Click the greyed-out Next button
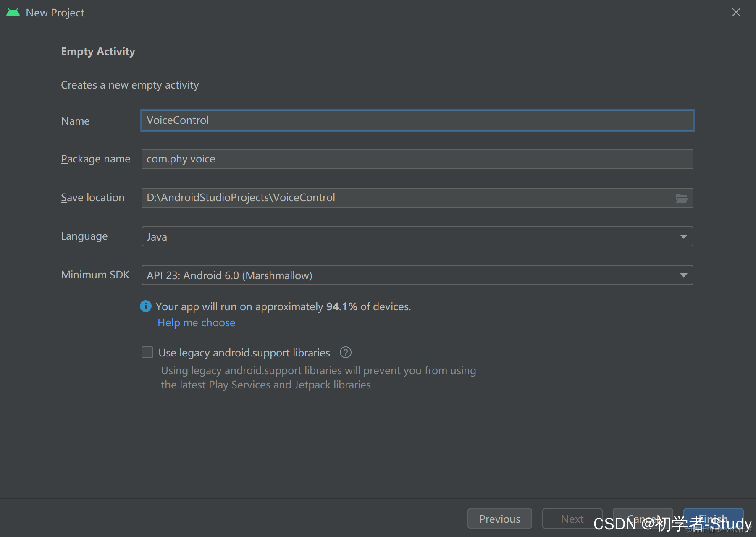Image resolution: width=756 pixels, height=537 pixels. 572,519
